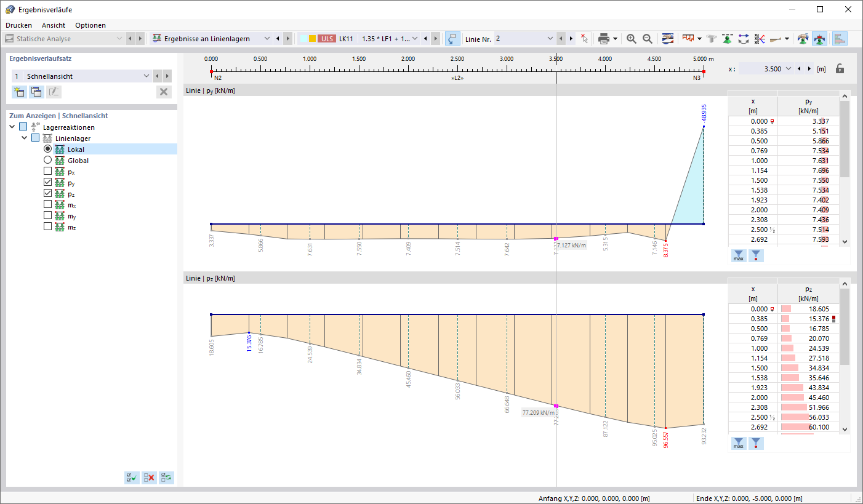This screenshot has width=863, height=504.
Task: Click the icon with red and blue branching lines
Action: [760, 38]
